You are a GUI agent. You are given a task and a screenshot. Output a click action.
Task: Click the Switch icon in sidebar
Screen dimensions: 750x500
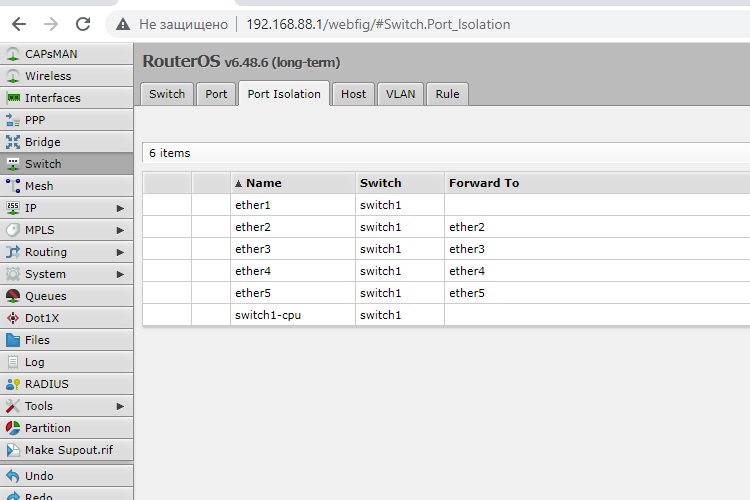coord(13,164)
